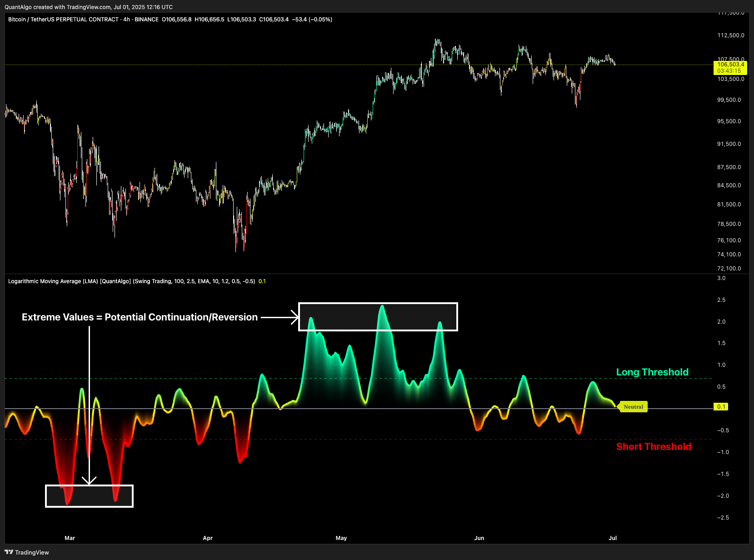The width and height of the screenshot is (754, 560).
Task: Click the Bitcoin / TetherUS PERPETUAL CONTRACT title
Action: pyautogui.click(x=63, y=20)
